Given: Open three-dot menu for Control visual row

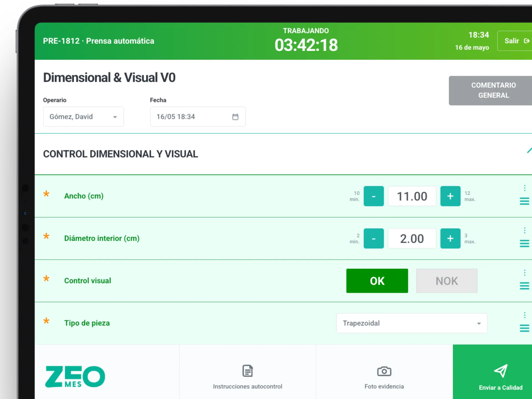Looking at the screenshot, I should [x=525, y=273].
